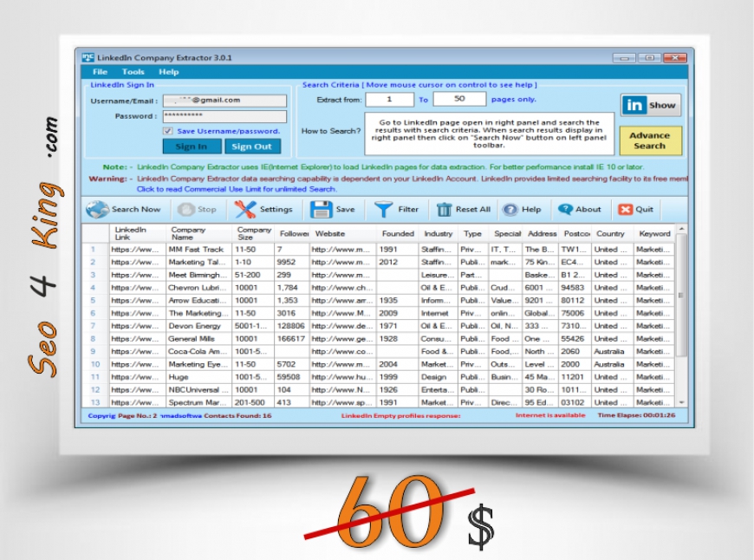
Task: Click the Company Size column header
Action: click(x=253, y=233)
